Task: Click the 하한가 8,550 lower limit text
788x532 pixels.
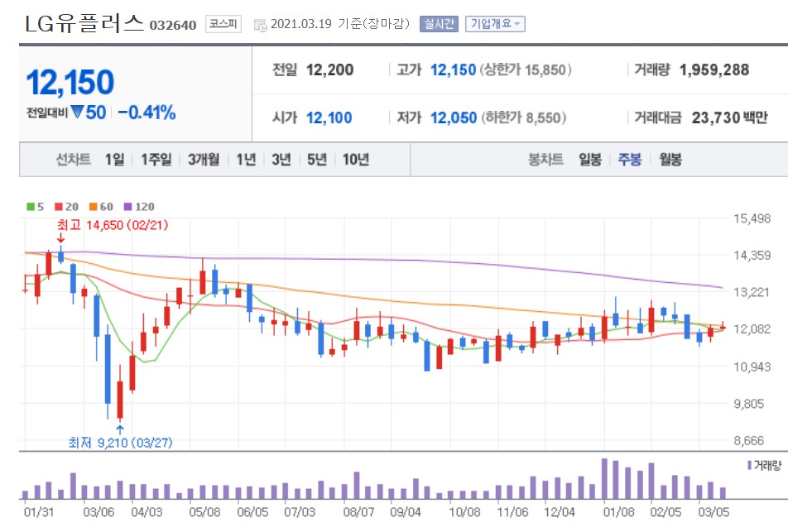Action: click(x=524, y=118)
